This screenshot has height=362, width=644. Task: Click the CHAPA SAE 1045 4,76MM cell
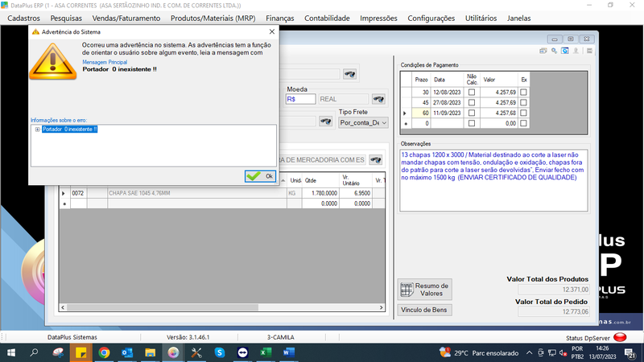pyautogui.click(x=197, y=193)
